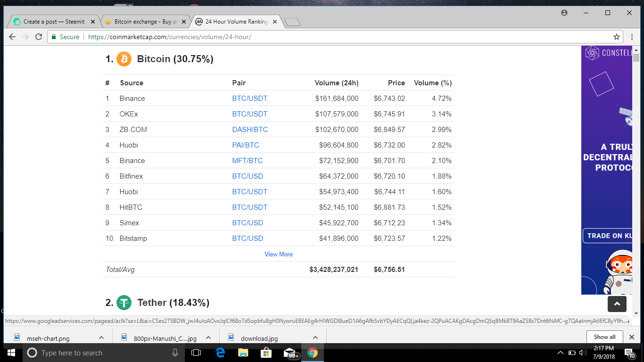Open the Binance BTC/USDT pair link

tap(250, 99)
